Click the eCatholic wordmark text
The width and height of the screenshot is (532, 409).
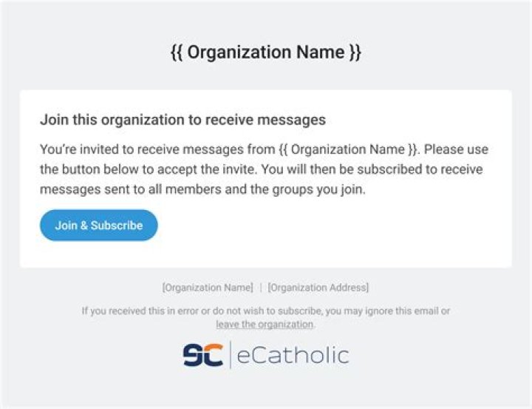pos(293,355)
